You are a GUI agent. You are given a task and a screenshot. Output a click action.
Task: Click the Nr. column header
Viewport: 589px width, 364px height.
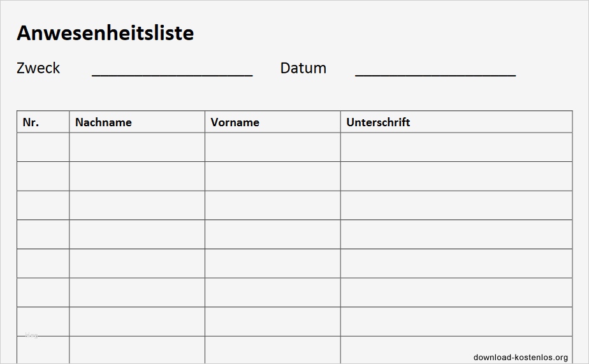[31, 122]
